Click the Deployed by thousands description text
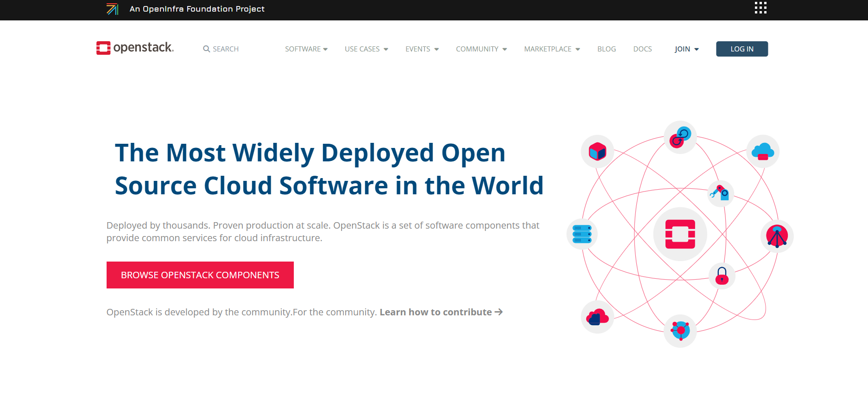 tap(323, 231)
